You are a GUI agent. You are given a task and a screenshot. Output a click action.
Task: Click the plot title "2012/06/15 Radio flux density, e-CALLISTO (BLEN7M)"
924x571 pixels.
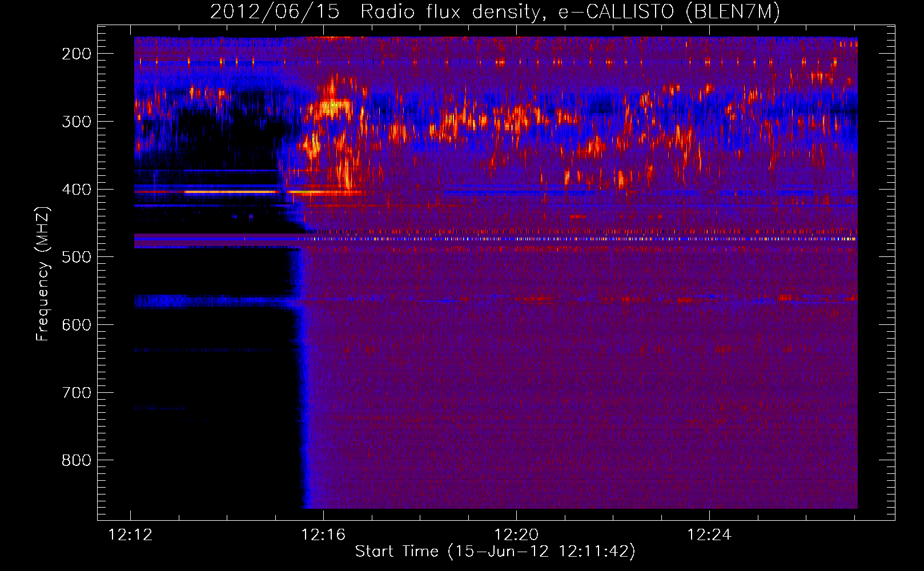(x=495, y=11)
